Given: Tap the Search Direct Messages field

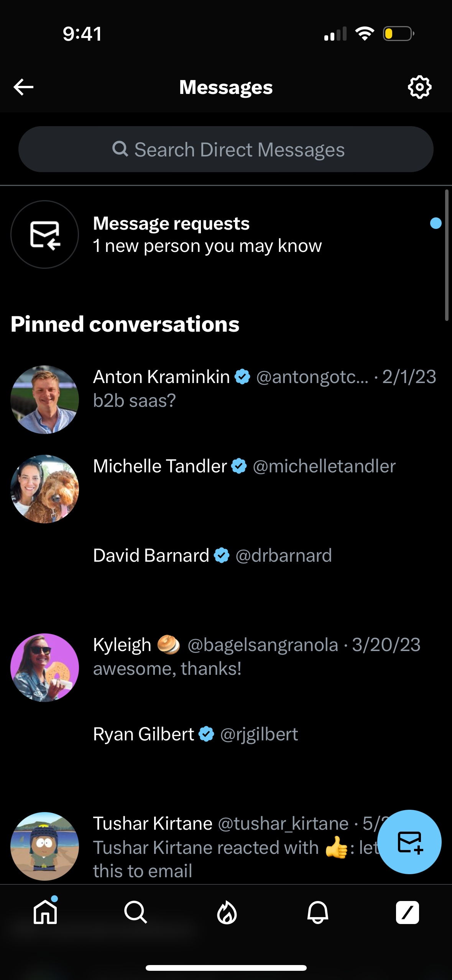Looking at the screenshot, I should (226, 149).
